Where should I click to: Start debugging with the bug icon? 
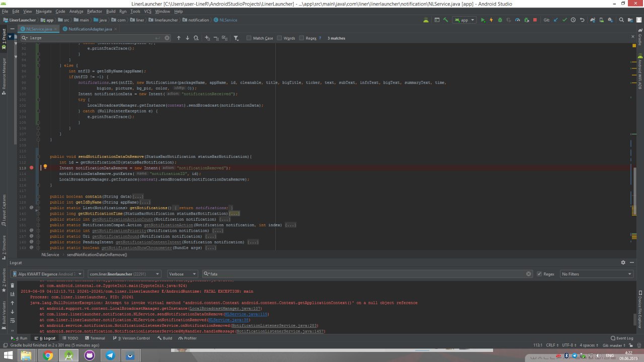[500, 20]
